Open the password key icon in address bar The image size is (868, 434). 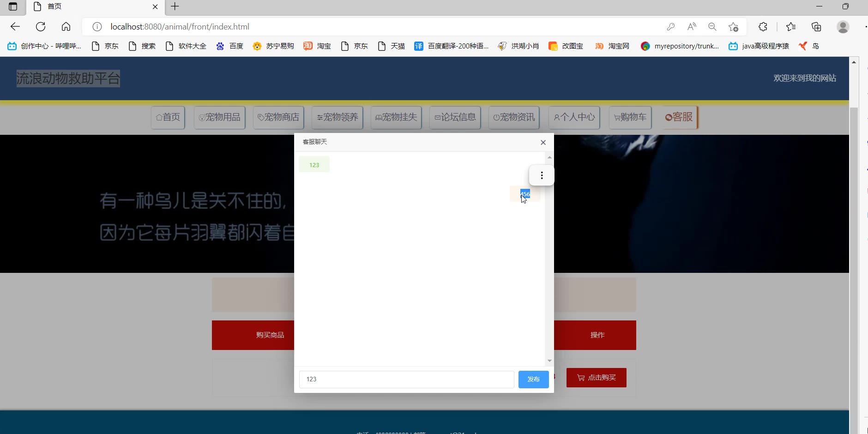pos(671,27)
